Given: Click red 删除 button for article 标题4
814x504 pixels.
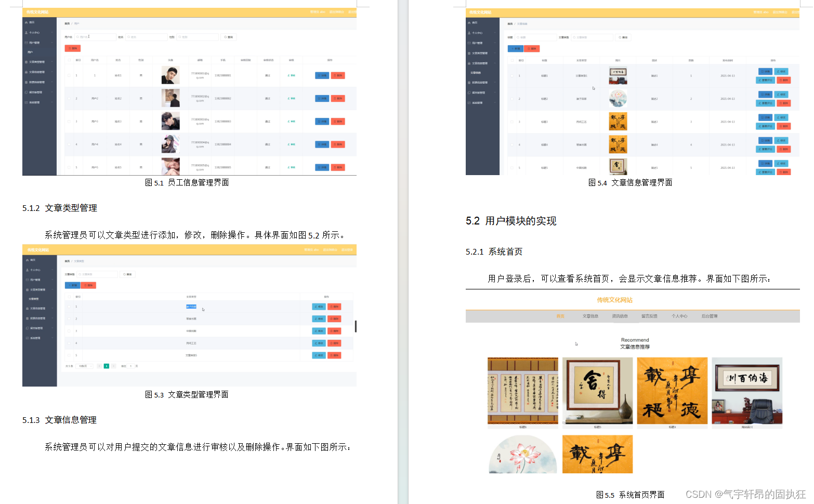Looking at the screenshot, I should tap(784, 149).
